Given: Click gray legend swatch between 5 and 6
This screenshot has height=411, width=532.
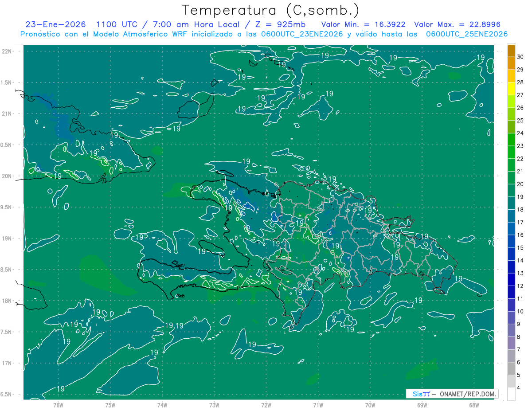Looking at the screenshot, I should point(511,368).
